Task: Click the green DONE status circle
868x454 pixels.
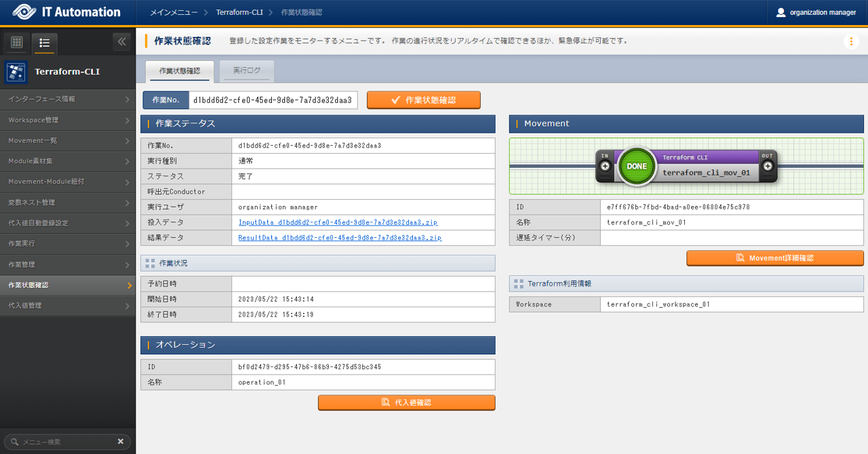Action: (x=637, y=166)
